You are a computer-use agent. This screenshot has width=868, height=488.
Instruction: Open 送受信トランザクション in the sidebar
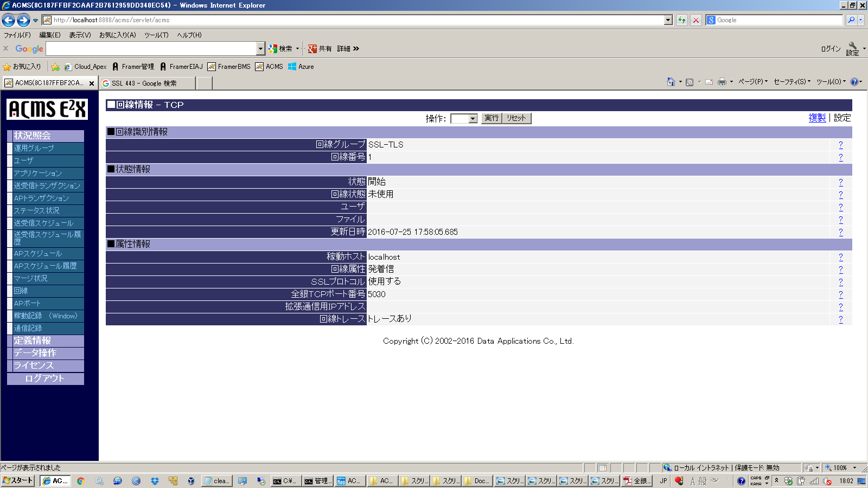48,185
